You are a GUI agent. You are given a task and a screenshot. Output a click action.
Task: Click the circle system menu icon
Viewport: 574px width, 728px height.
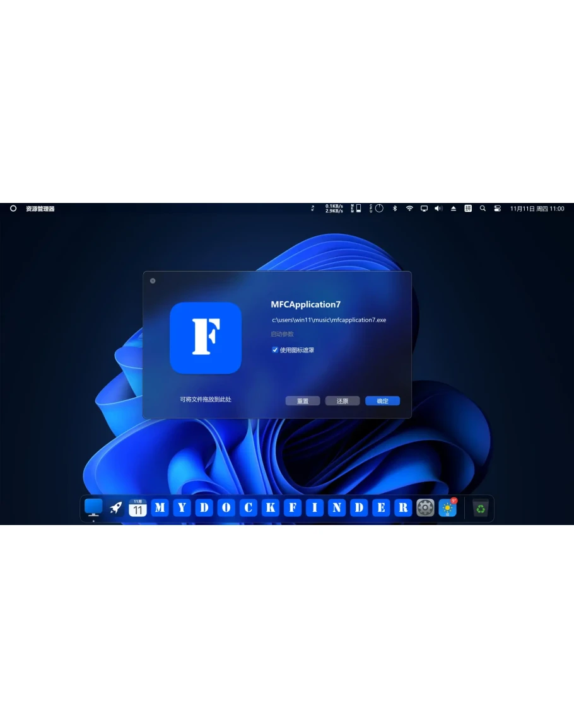[13, 209]
